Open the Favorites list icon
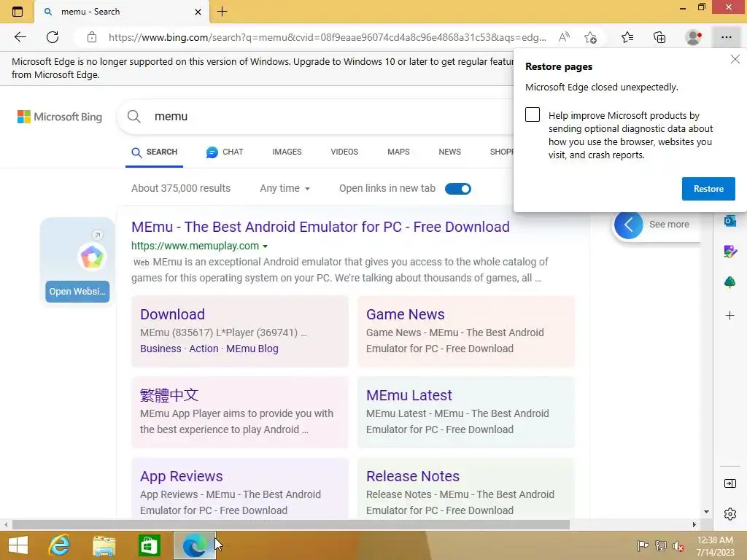747x560 pixels. tap(627, 37)
